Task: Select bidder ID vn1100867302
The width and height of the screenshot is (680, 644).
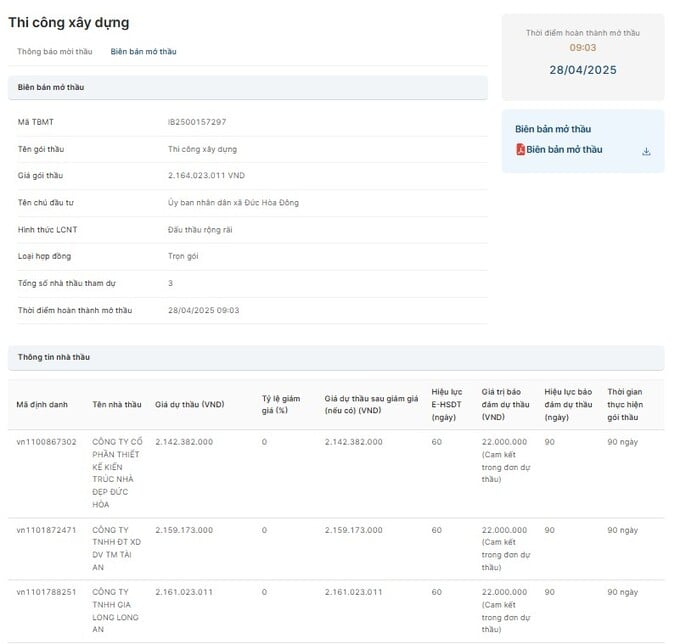Action: click(x=46, y=442)
